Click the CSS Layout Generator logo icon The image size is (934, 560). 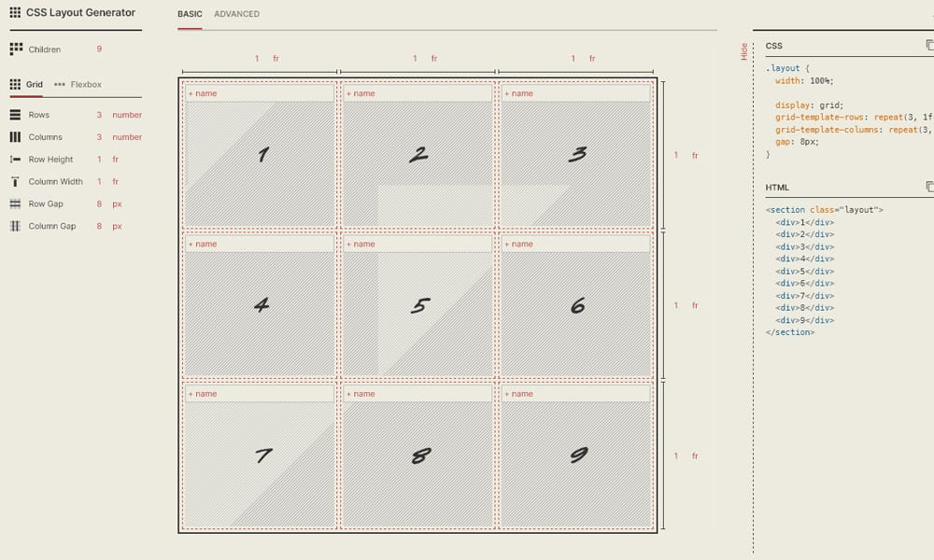14,12
